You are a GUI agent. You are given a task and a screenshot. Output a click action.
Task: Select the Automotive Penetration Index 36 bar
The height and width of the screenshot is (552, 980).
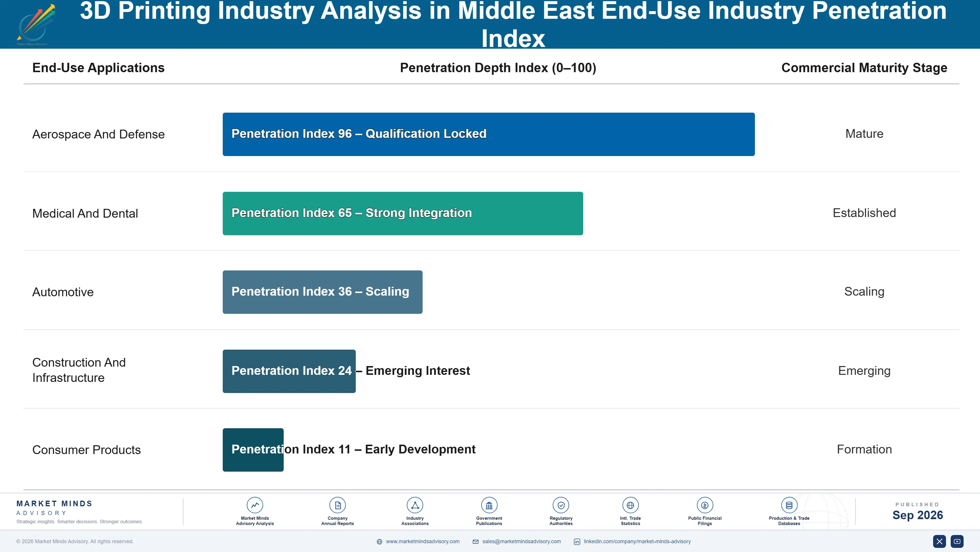pyautogui.click(x=323, y=292)
